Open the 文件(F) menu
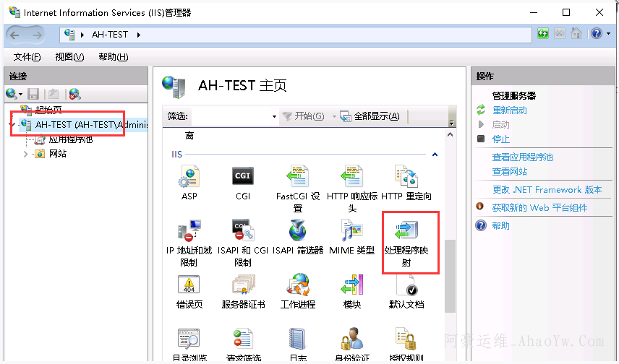This screenshot has width=619, height=364. coord(27,57)
